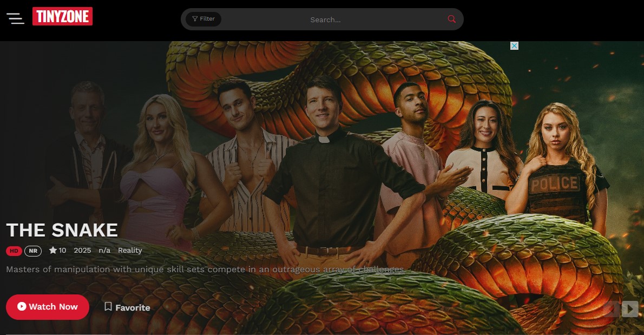
Task: Open the hamburger navigation menu
Action: coord(15,18)
